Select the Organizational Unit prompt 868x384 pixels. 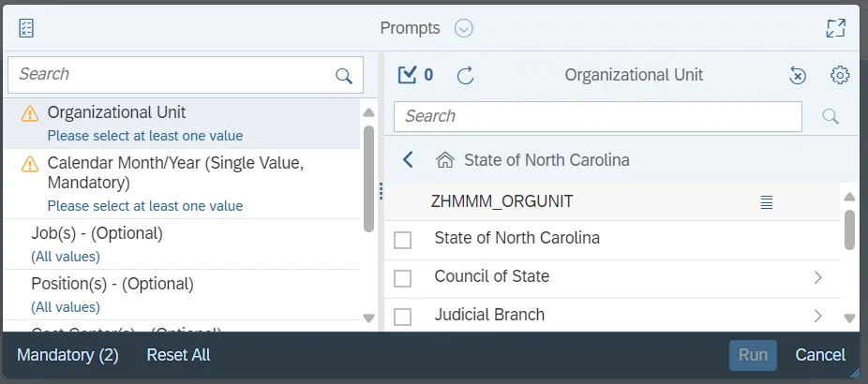click(116, 112)
